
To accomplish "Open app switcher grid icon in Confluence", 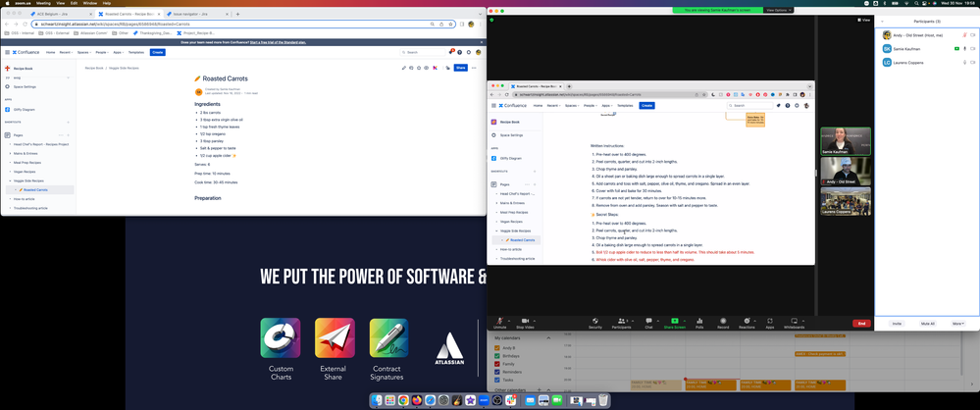I will click(x=6, y=53).
